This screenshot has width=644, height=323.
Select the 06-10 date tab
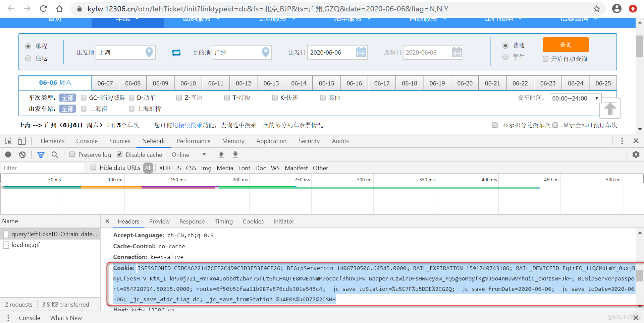pos(188,83)
